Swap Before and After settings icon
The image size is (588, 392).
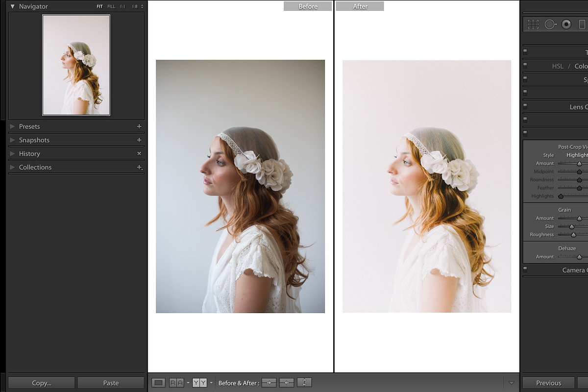tap(304, 383)
